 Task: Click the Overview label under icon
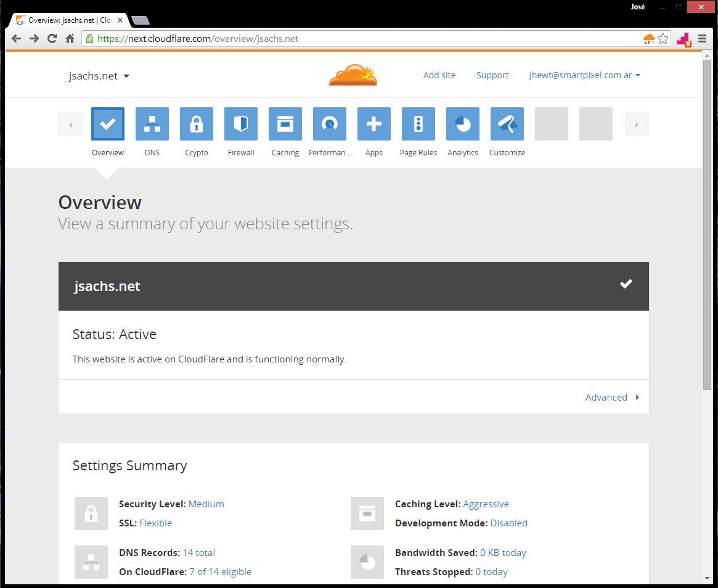pos(108,152)
